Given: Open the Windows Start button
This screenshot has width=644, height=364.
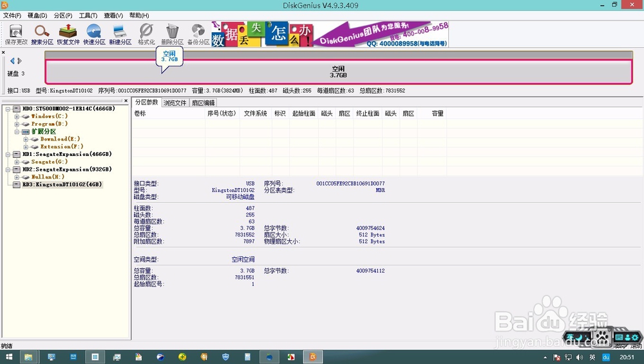Looking at the screenshot, I should 8,357.
